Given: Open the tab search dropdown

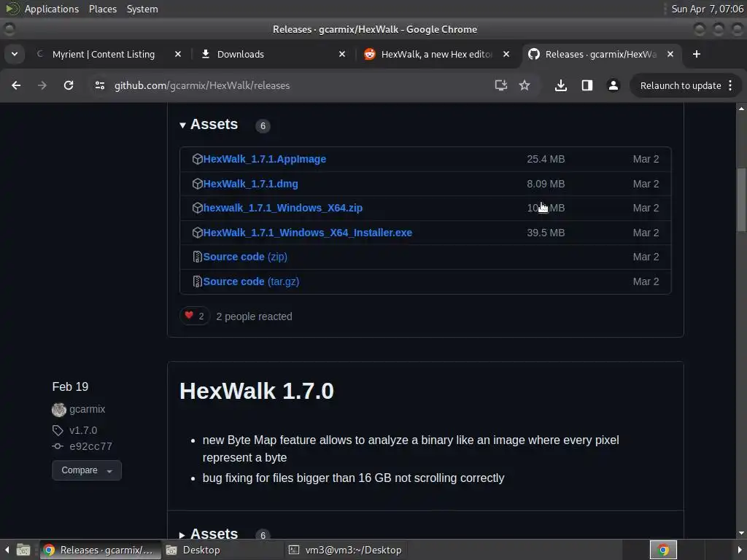Looking at the screenshot, I should 15,54.
